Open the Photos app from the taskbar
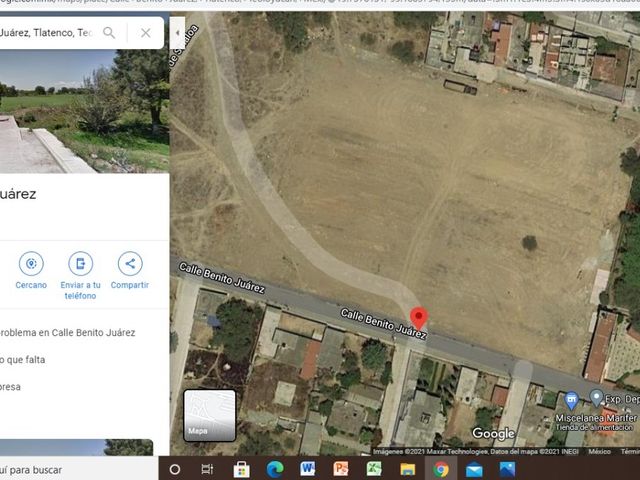Image resolution: width=640 pixels, height=480 pixels. 507,469
